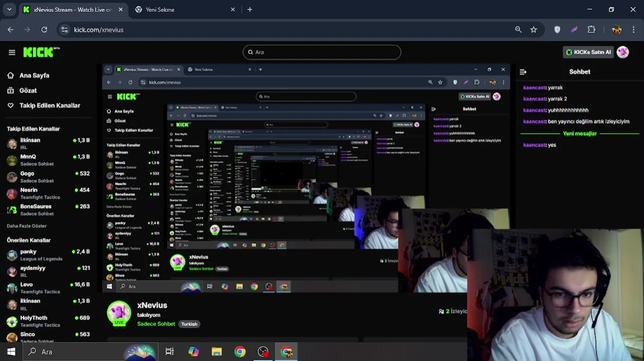Bookmark this page with star
Screen dimensions: 644x361
tap(534, 30)
